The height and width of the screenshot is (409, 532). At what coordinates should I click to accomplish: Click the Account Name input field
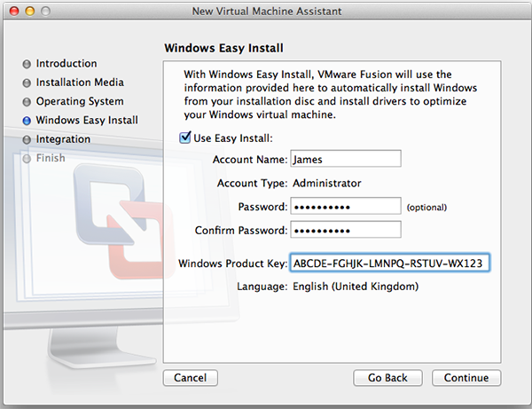(x=346, y=159)
